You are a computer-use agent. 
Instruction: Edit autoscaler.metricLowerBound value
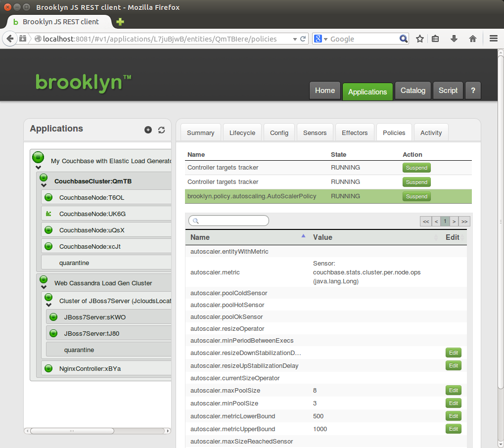point(454,416)
